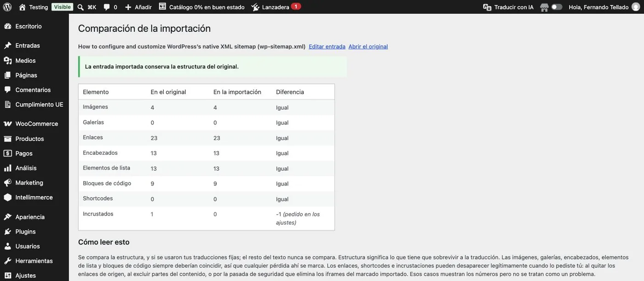
Task: Open the comments bubble icon in admin bar
Action: point(107,7)
